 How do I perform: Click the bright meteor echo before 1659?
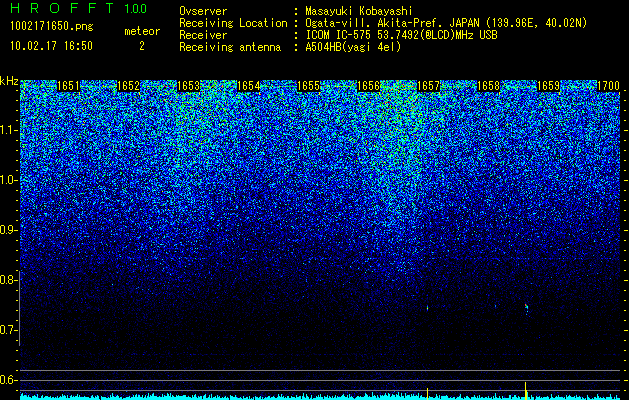[x=526, y=308]
